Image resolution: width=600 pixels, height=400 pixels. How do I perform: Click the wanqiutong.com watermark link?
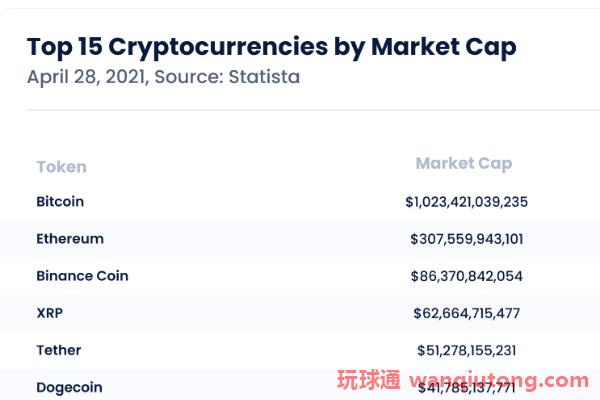[x=499, y=380]
